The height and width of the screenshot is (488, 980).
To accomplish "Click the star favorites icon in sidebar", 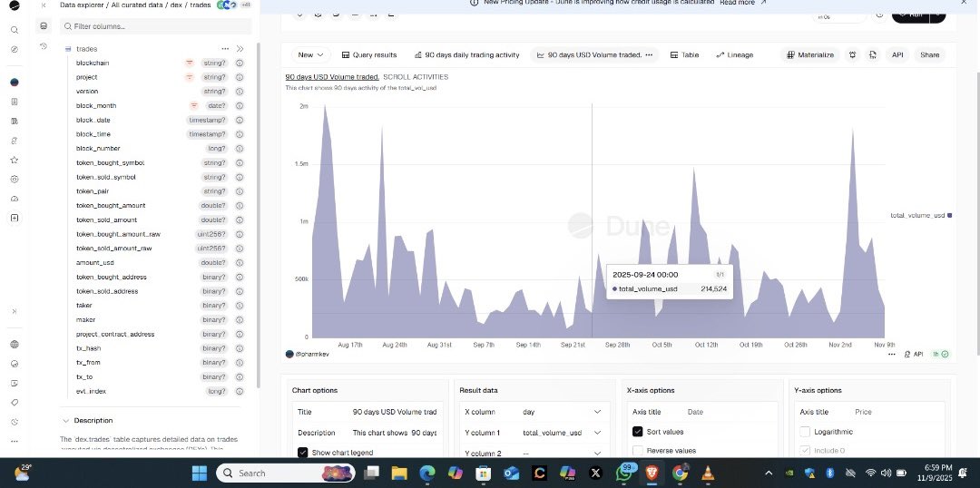I will [15, 160].
